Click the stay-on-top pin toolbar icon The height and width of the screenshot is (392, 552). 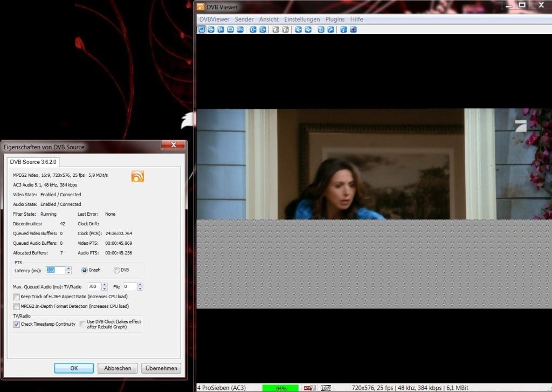click(220, 30)
